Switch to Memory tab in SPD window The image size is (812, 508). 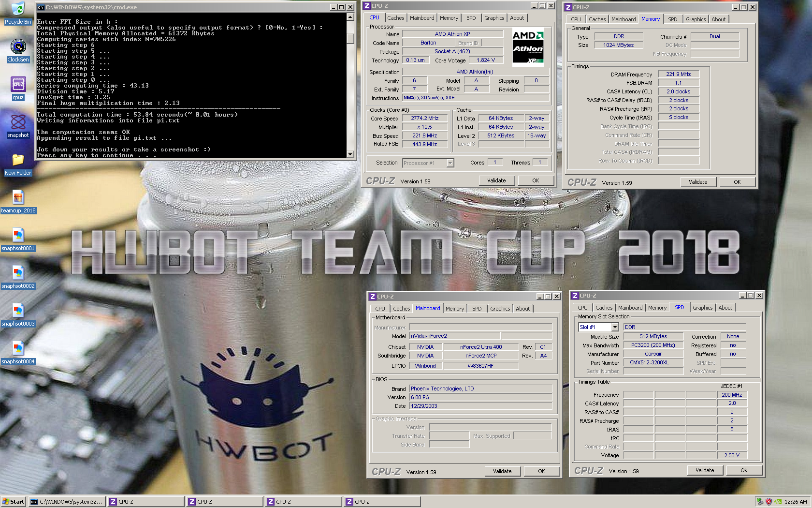[657, 308]
